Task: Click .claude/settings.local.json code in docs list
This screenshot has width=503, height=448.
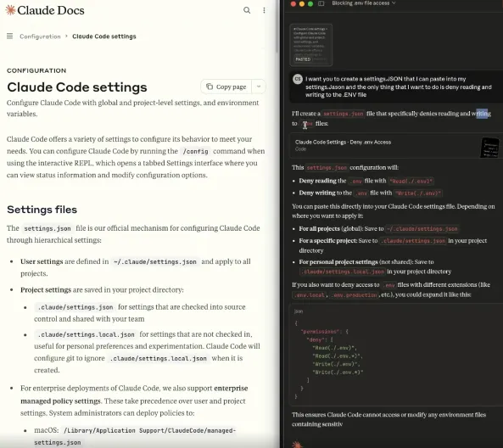Action: (x=86, y=334)
